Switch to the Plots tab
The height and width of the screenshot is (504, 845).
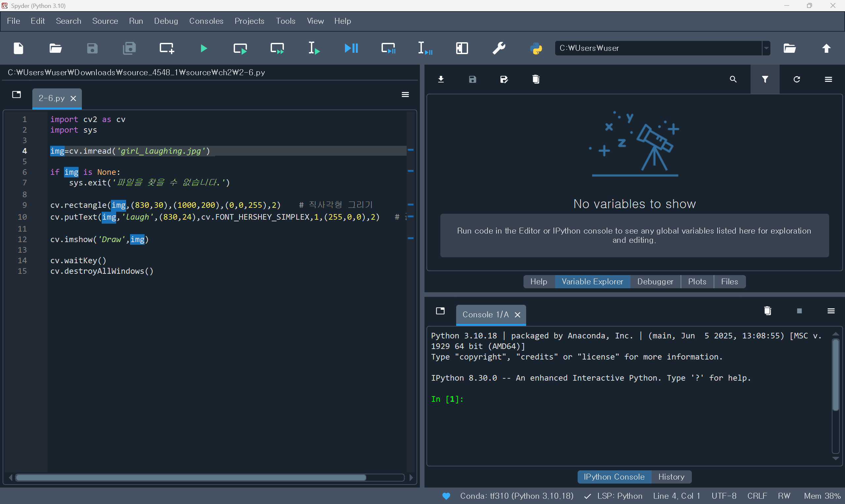click(x=697, y=282)
